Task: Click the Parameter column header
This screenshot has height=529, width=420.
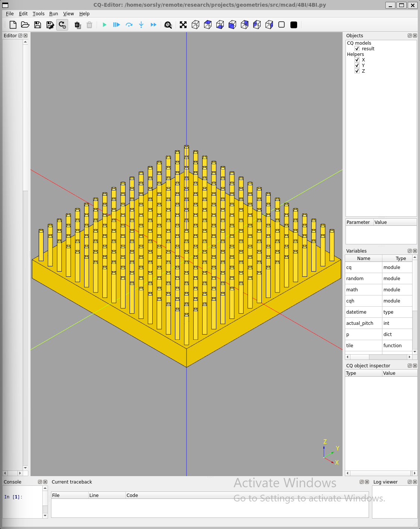Action: tap(359, 222)
